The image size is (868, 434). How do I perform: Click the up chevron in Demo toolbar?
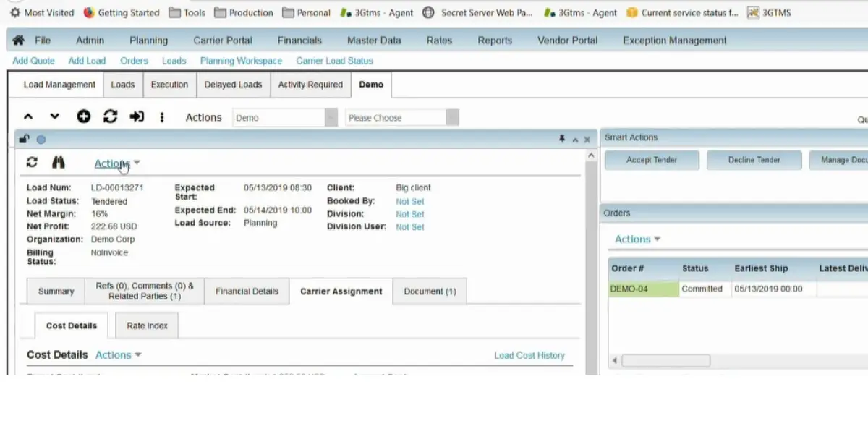28,116
